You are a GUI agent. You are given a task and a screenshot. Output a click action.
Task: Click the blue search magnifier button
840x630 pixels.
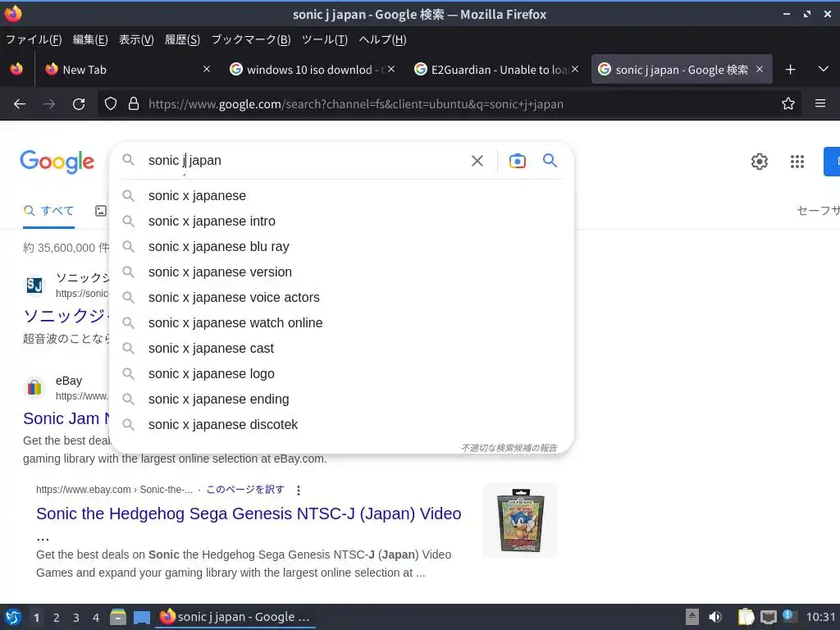[550, 160]
